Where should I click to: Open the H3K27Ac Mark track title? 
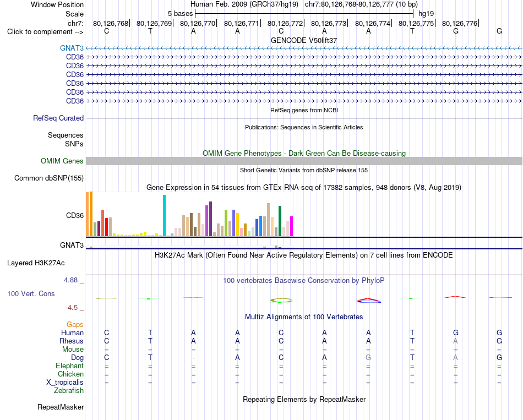tap(304, 255)
